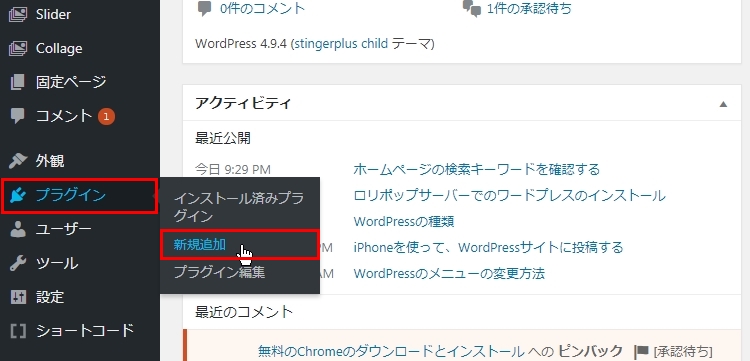
Task: Choose 新規追加 in the plugin submenu
Action: [200, 245]
